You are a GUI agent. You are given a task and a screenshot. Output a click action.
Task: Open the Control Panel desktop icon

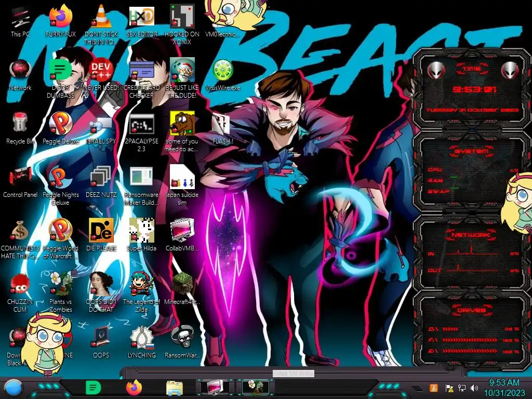pyautogui.click(x=20, y=182)
